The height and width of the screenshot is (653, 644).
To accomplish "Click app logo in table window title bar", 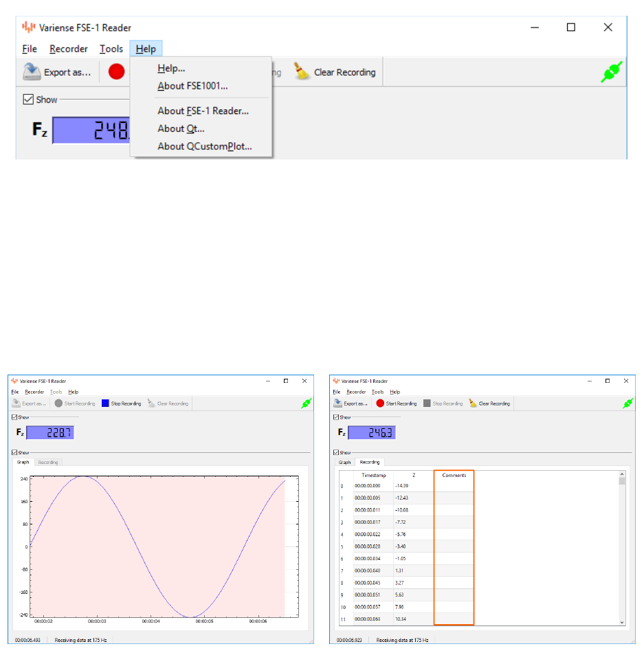I will [336, 381].
